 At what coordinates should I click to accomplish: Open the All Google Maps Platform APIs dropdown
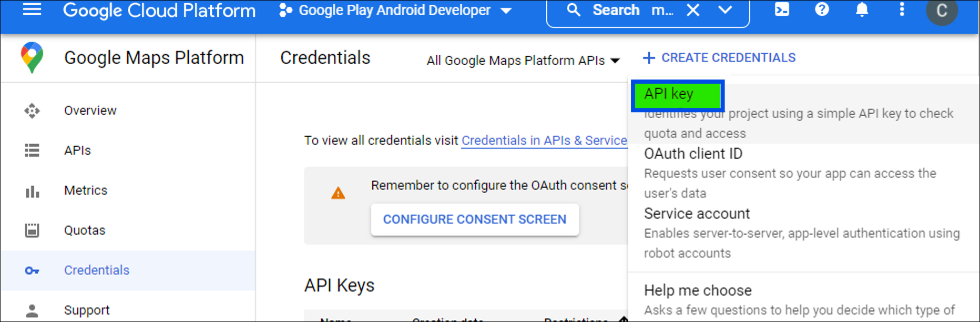click(523, 61)
